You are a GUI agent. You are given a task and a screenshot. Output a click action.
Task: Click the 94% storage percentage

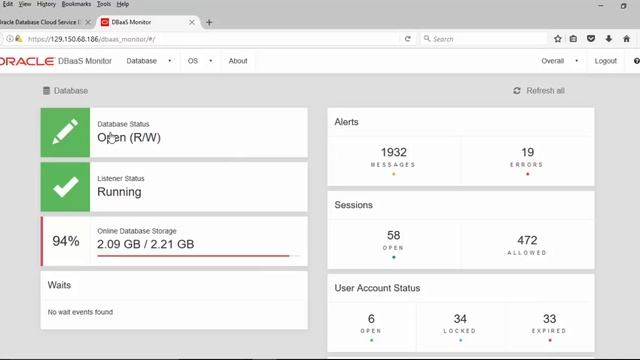[x=66, y=241]
